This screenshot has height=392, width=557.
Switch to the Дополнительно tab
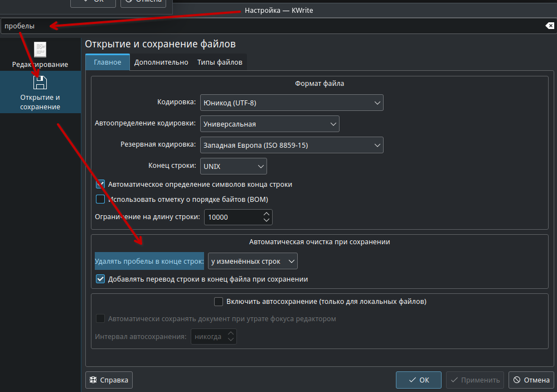161,62
